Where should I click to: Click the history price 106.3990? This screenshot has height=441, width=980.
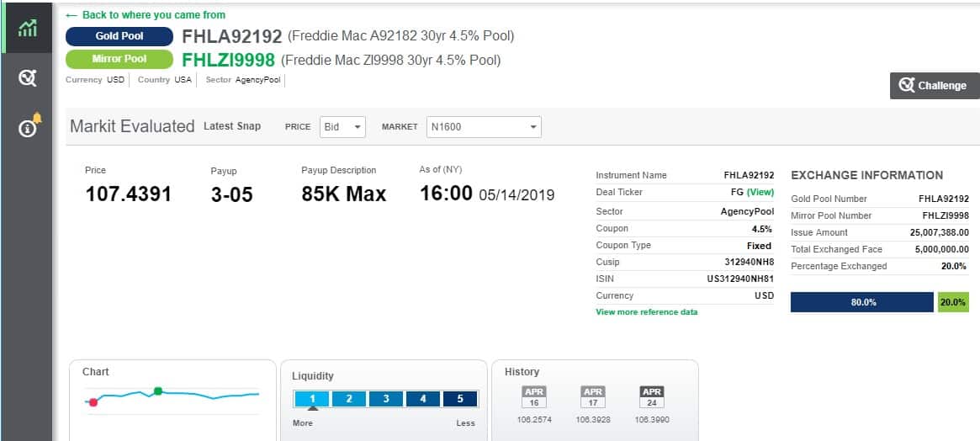652,420
